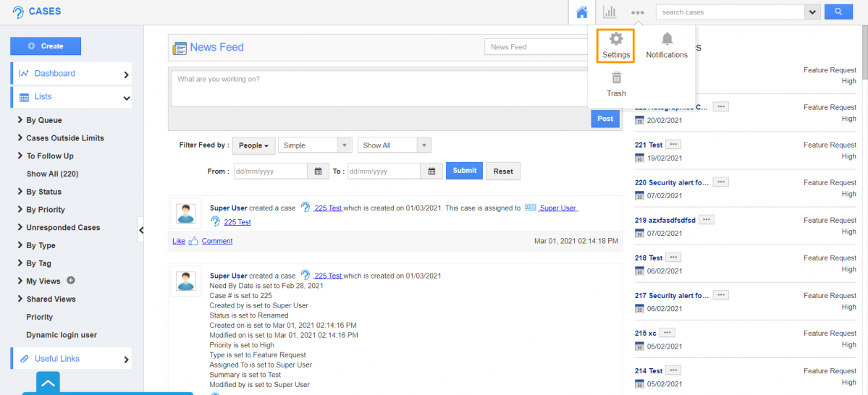The width and height of the screenshot is (868, 395).
Task: Add a new view with My Views plus icon
Action: [x=71, y=281]
